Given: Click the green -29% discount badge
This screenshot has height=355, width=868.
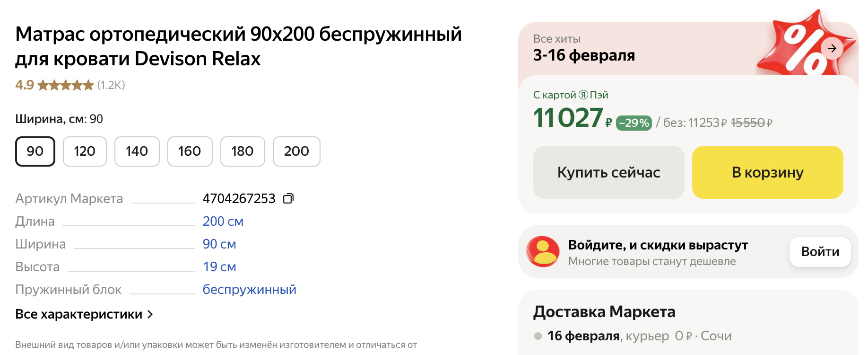Looking at the screenshot, I should coord(634,123).
